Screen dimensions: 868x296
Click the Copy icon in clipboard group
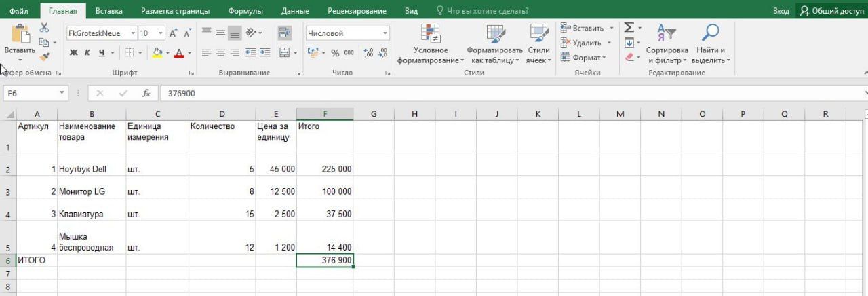point(43,42)
